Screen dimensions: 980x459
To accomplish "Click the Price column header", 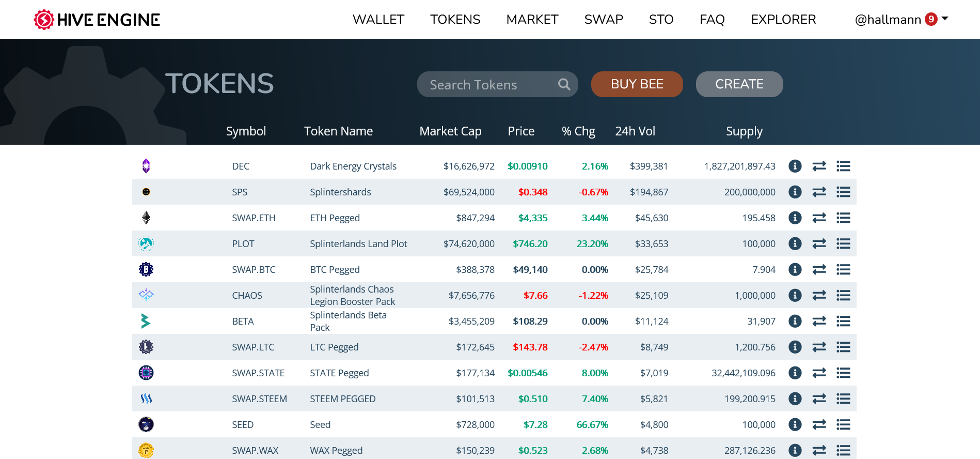I will point(521,131).
